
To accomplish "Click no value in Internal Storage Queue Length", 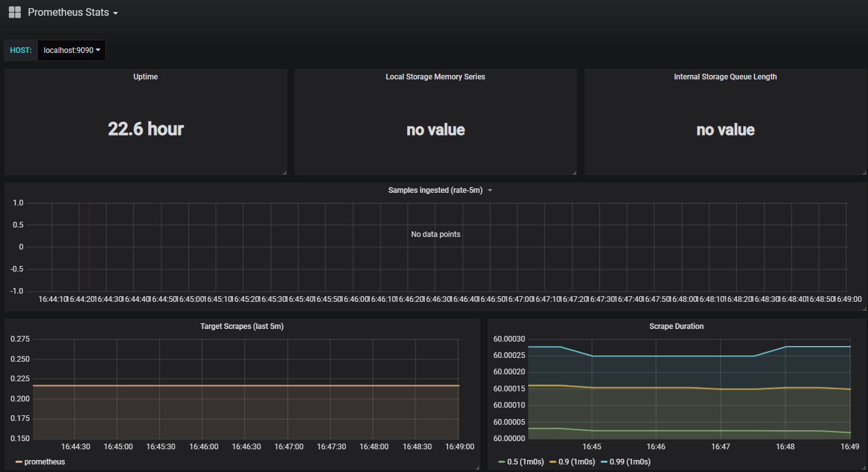I will pyautogui.click(x=726, y=130).
